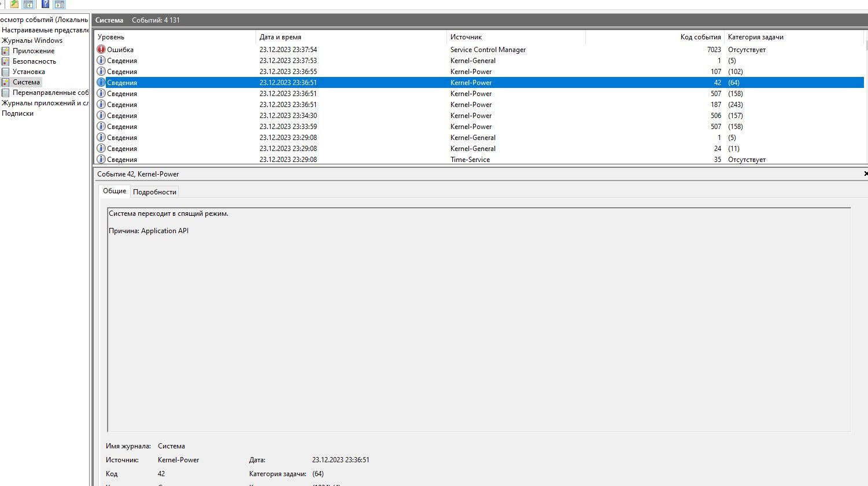Screen dimensions: 868x486
Task: Select the Ошибка row from Service Control Manager
Action: (479, 50)
